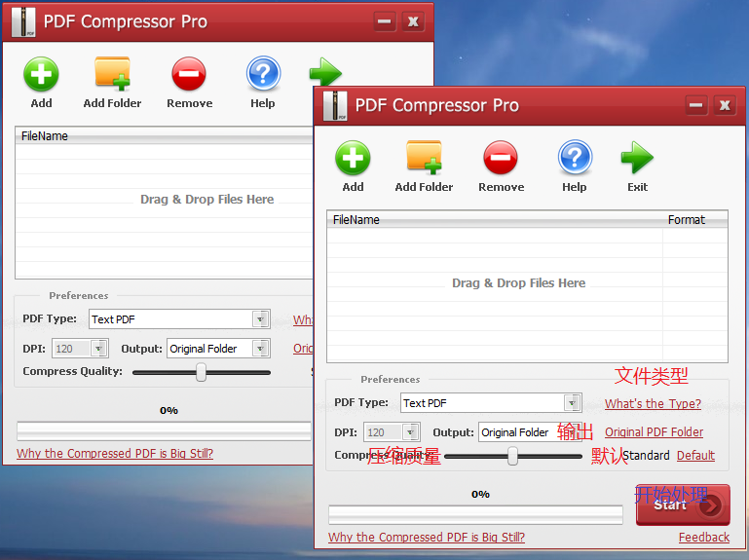Open Help in the front window

[575, 157]
